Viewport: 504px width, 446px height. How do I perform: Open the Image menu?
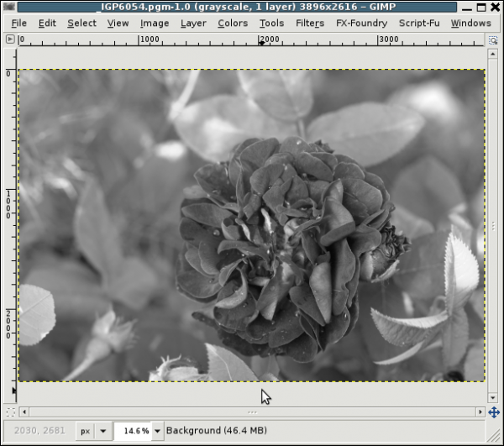click(x=155, y=24)
